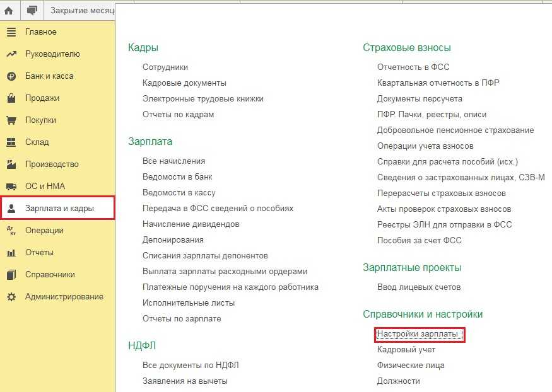
Task: Open Реестры ЭЛН для отправки в ФСС
Action: pyautogui.click(x=445, y=224)
